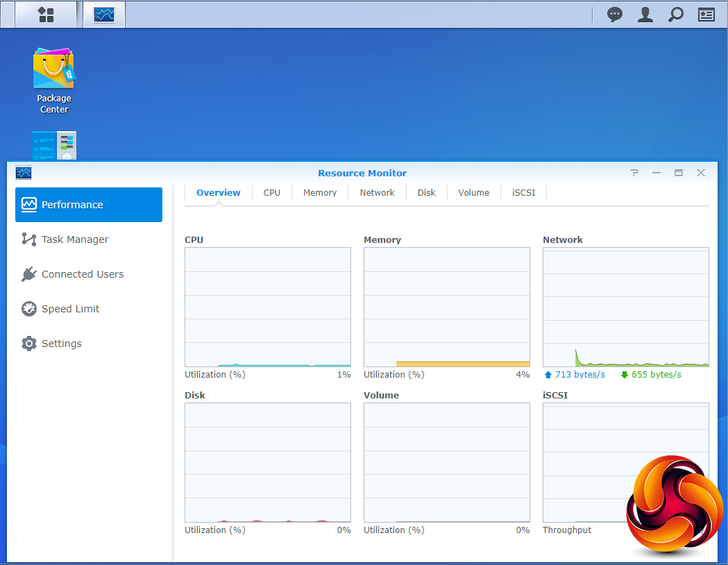Click the Memory utilization graph
The width and height of the screenshot is (728, 565).
447,307
